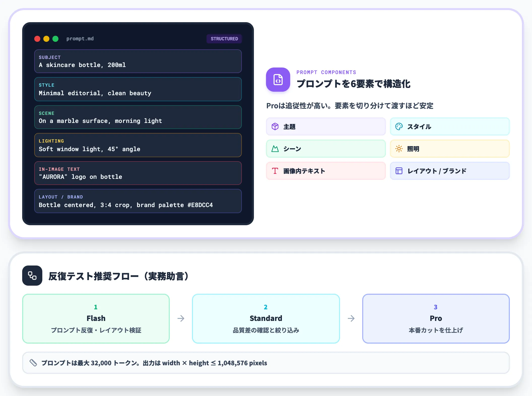Click the red dot in the prompt.md window
The height and width of the screenshot is (396, 532).
tap(37, 39)
